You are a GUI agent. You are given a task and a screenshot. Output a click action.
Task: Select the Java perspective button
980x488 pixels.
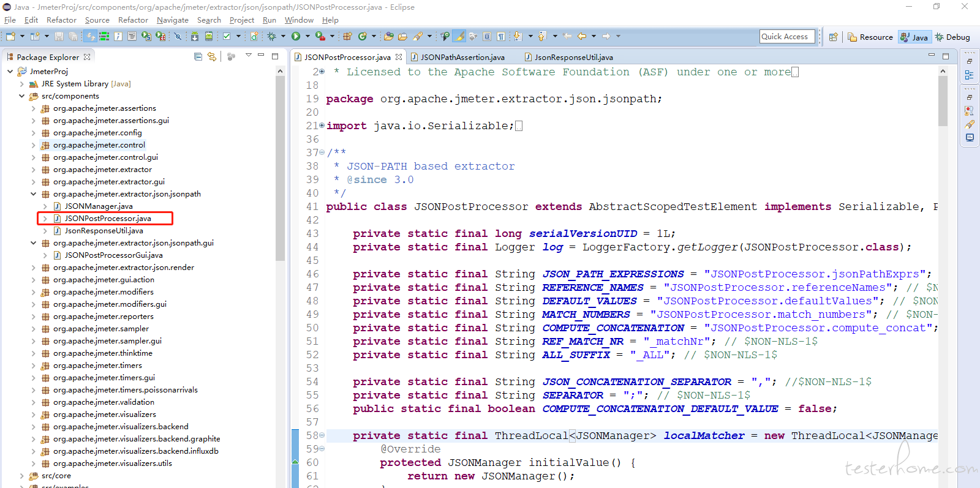(914, 37)
